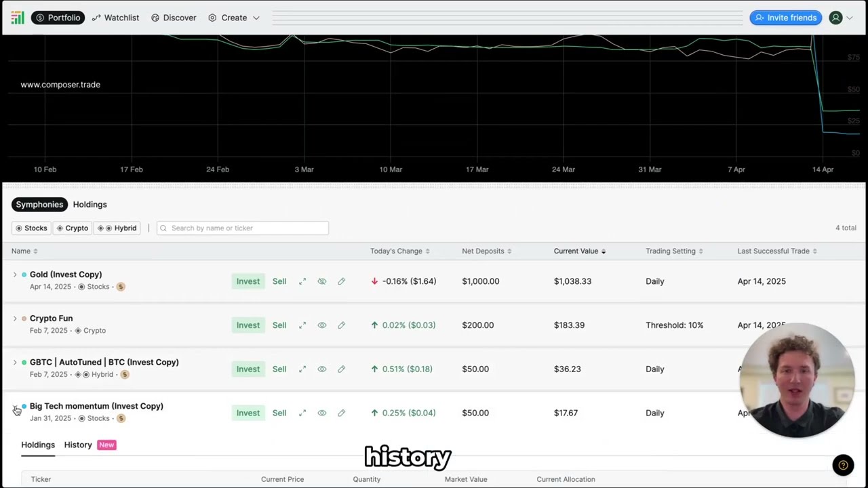The height and width of the screenshot is (488, 868).
Task: Expand details icon for GBTC AutoTuned row
Action: pyautogui.click(x=302, y=369)
